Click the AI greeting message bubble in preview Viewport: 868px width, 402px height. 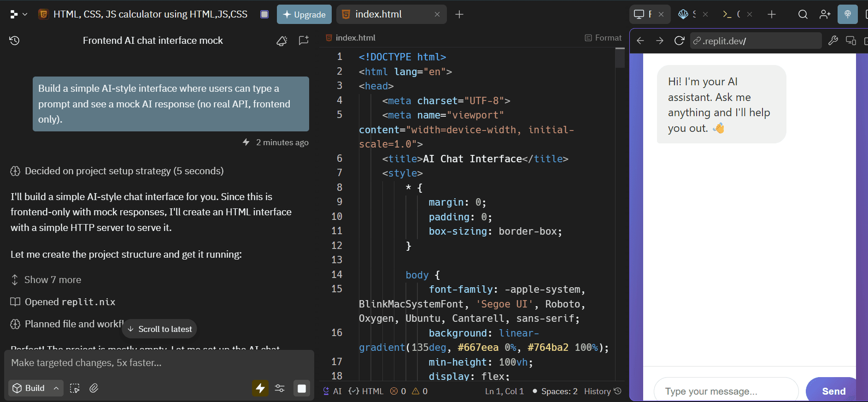(721, 104)
